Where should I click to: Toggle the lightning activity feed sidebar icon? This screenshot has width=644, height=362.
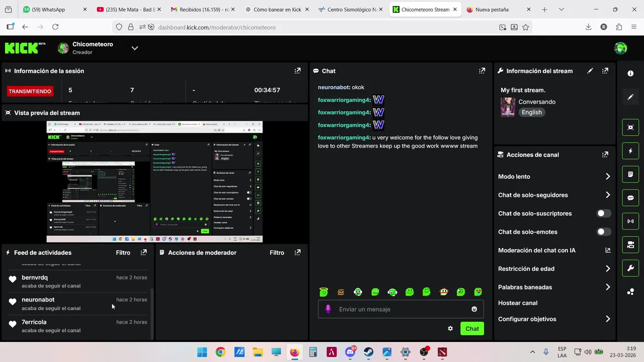pos(630,151)
